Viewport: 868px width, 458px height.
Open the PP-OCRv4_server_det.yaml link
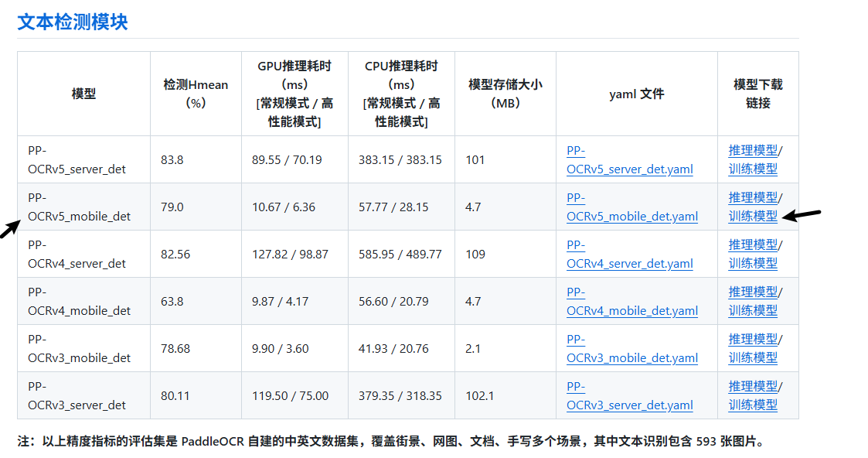(x=629, y=264)
